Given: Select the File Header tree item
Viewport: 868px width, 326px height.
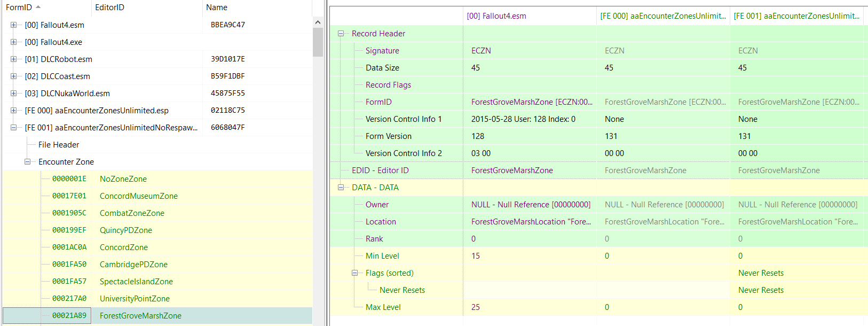Looking at the screenshot, I should click(59, 145).
